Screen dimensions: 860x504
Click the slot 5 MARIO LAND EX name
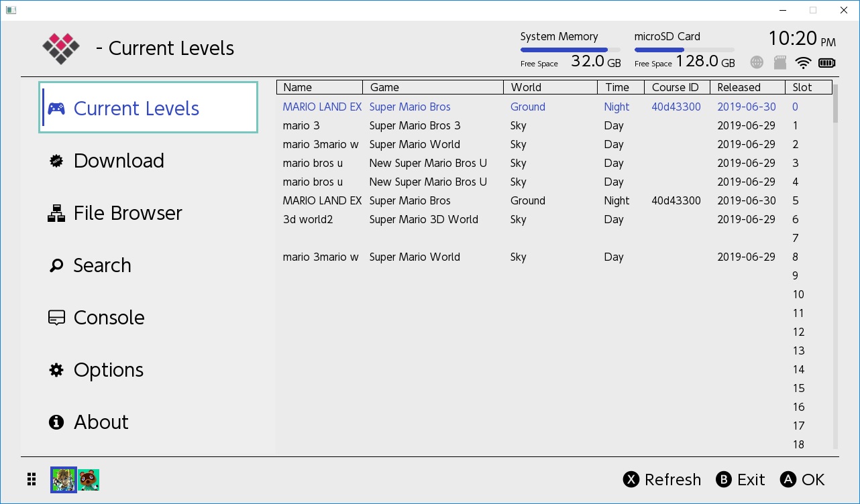pyautogui.click(x=322, y=200)
